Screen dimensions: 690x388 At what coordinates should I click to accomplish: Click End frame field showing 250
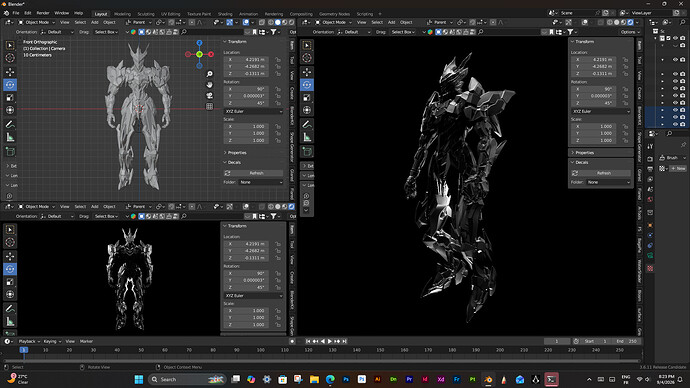(x=627, y=341)
